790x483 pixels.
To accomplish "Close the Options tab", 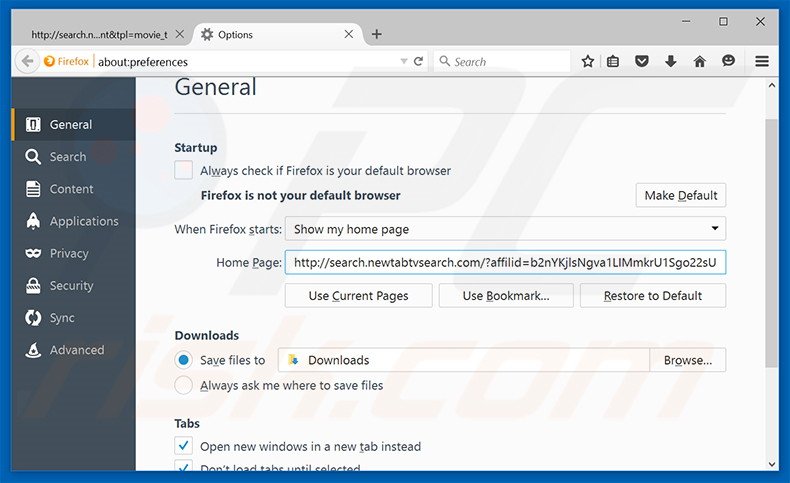I will (x=349, y=34).
